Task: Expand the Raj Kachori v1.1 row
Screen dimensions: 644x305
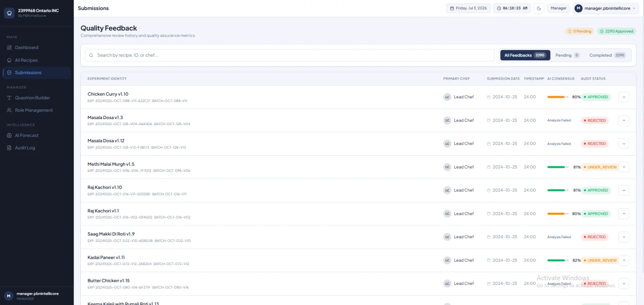Action: (624, 214)
